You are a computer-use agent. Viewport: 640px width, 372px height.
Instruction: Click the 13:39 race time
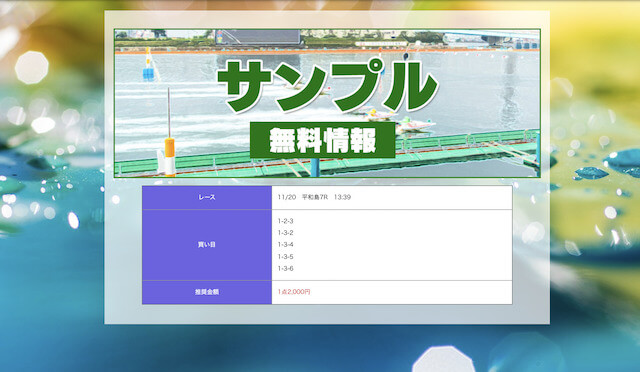click(342, 197)
